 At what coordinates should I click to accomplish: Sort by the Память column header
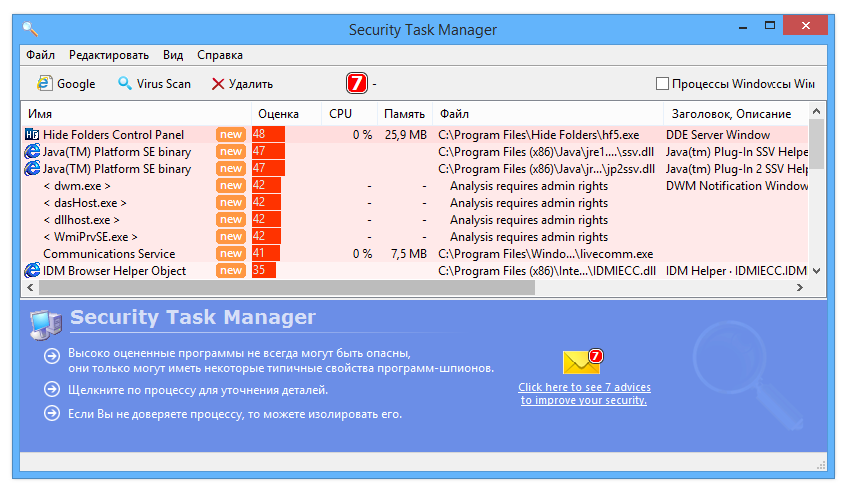pos(405,114)
